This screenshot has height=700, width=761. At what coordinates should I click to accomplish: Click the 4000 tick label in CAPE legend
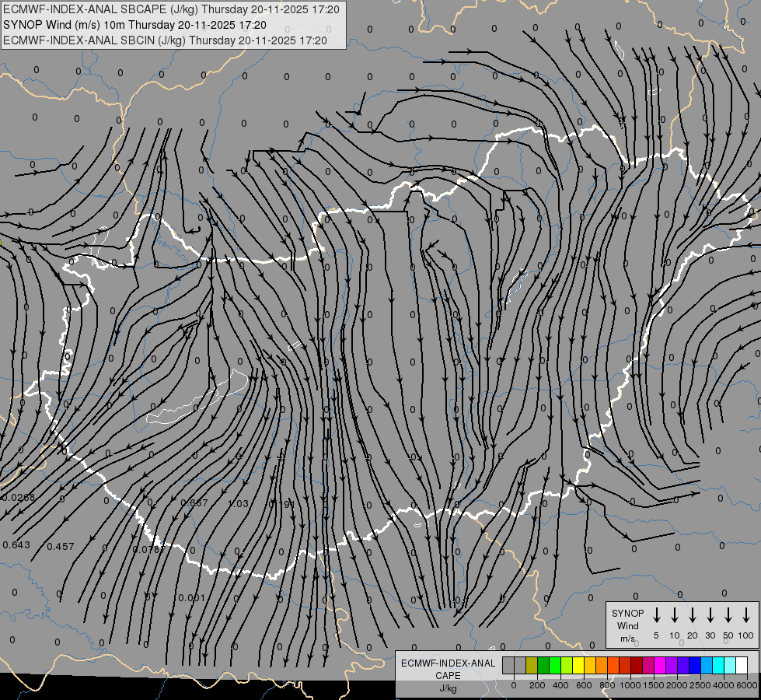724,685
